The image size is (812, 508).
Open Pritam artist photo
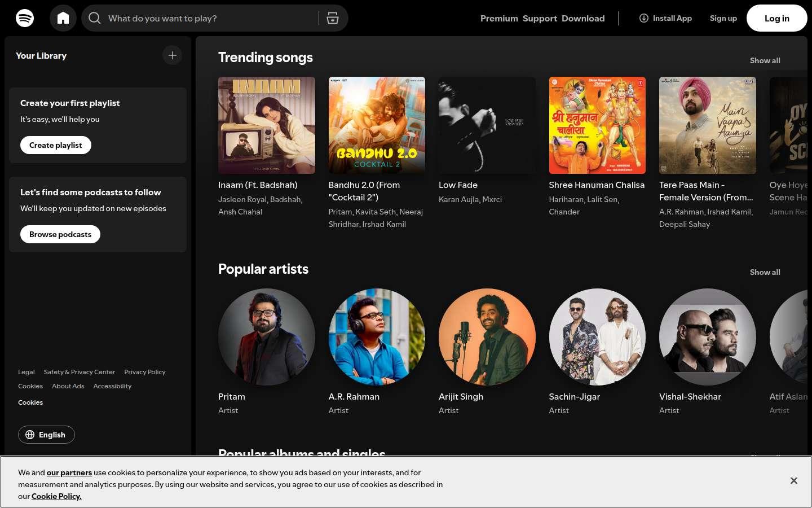tap(267, 337)
